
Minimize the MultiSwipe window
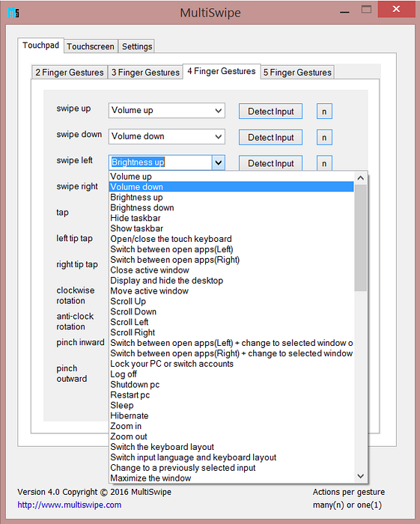pyautogui.click(x=345, y=12)
